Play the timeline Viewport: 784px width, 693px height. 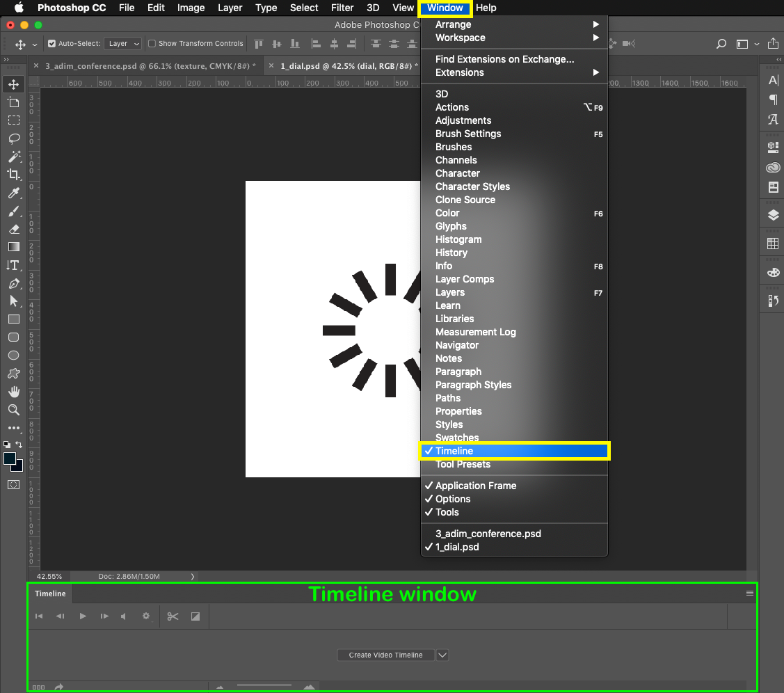coord(83,616)
